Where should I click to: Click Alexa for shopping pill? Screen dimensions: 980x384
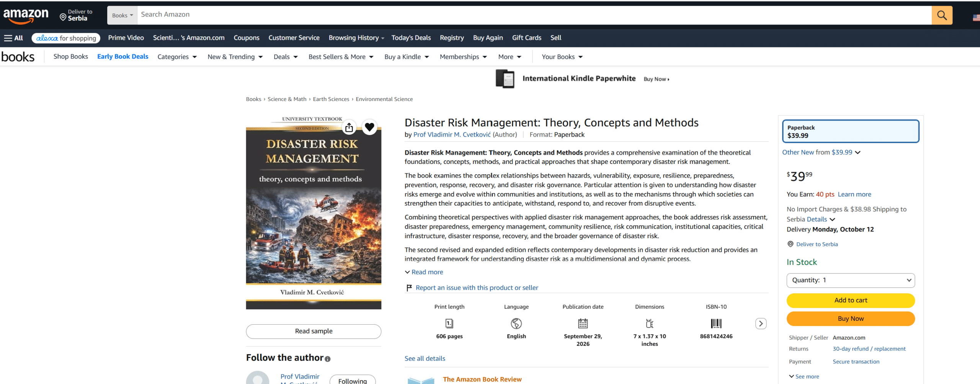click(x=66, y=38)
